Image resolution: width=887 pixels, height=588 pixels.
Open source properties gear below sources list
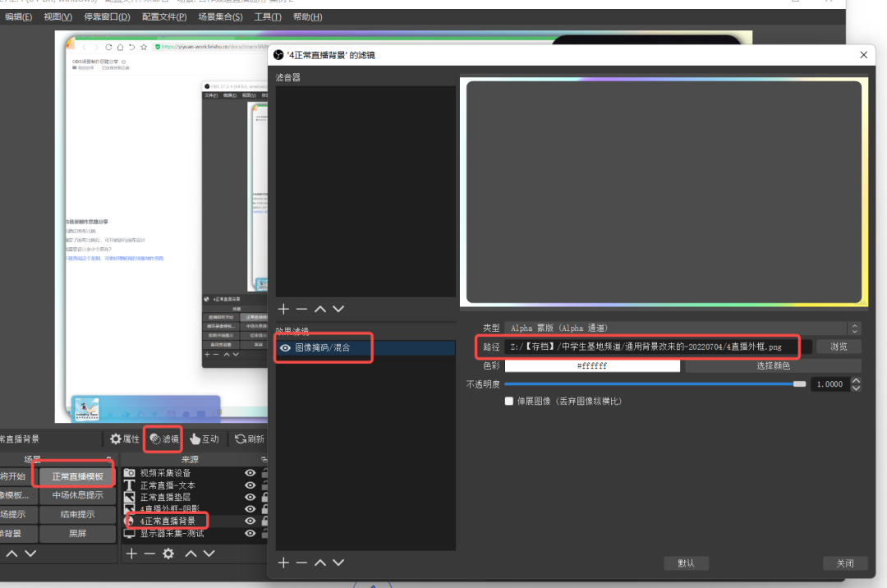168,554
